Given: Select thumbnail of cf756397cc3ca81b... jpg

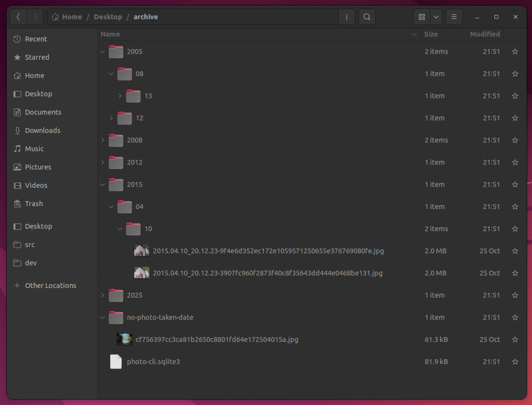Looking at the screenshot, I should pos(124,340).
